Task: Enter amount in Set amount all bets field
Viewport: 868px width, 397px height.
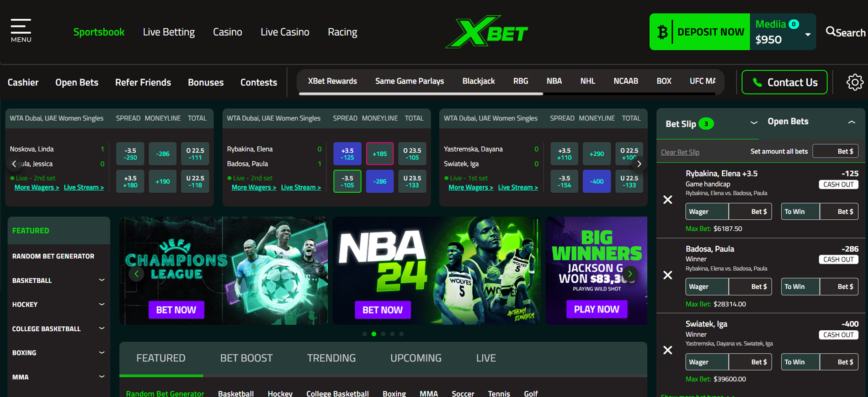Action: 835,151
